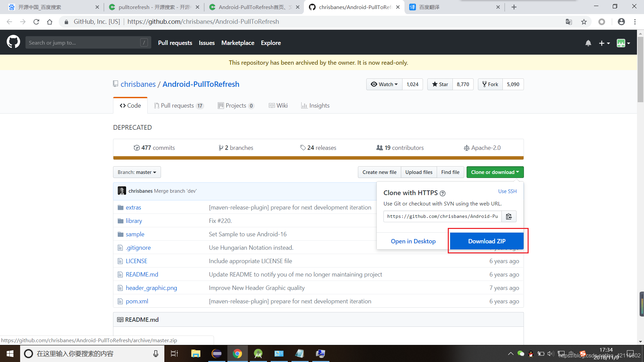Open Explore in top navigation
The height and width of the screenshot is (362, 644).
271,43
